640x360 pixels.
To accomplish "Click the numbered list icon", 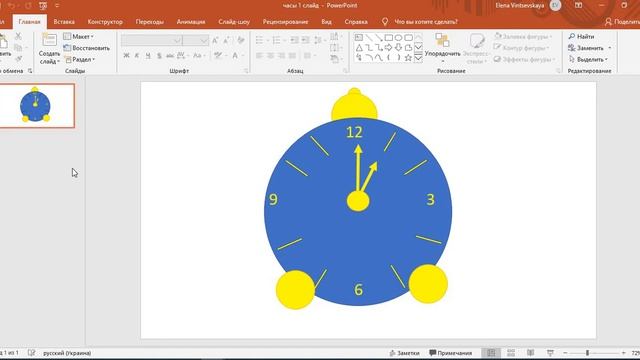I will pyautogui.click(x=276, y=40).
